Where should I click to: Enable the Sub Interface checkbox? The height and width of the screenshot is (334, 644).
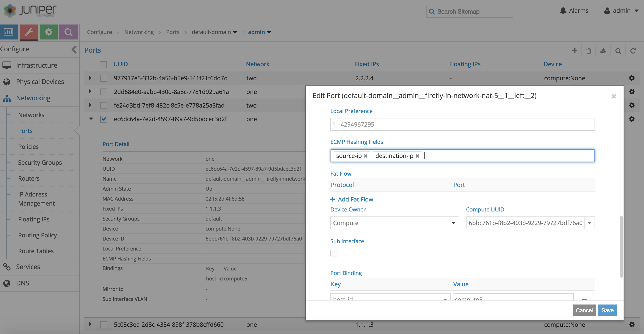click(334, 253)
